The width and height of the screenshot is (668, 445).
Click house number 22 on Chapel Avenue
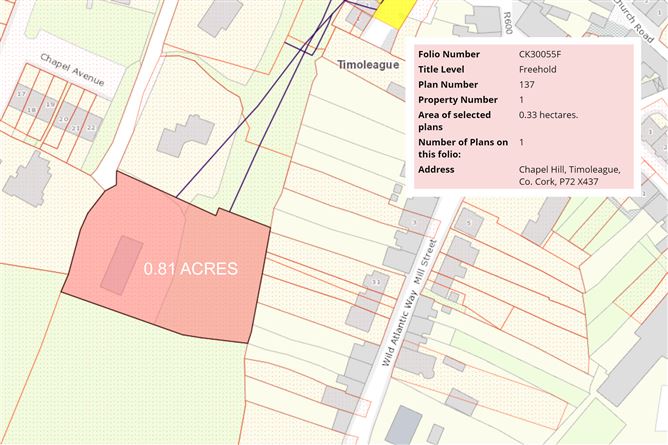91,127
